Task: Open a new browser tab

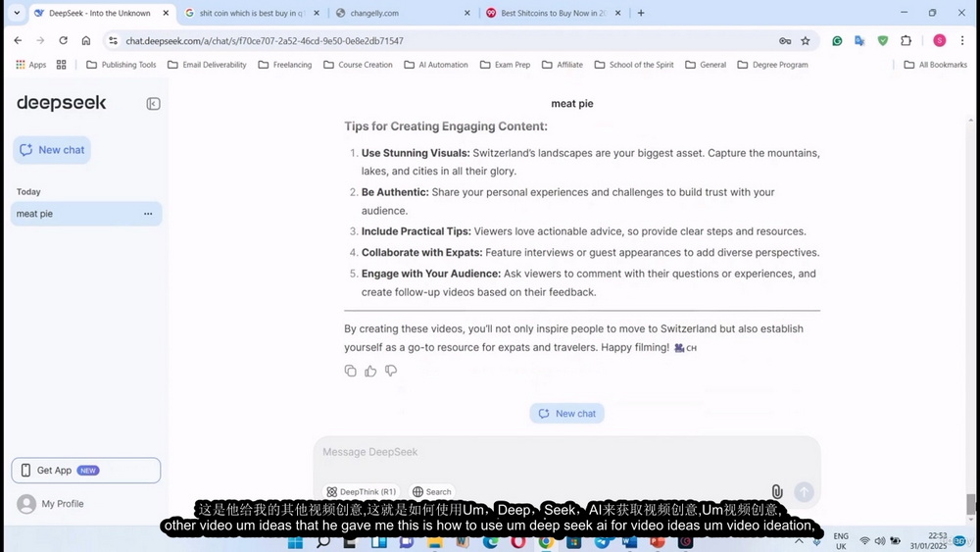Action: click(641, 13)
